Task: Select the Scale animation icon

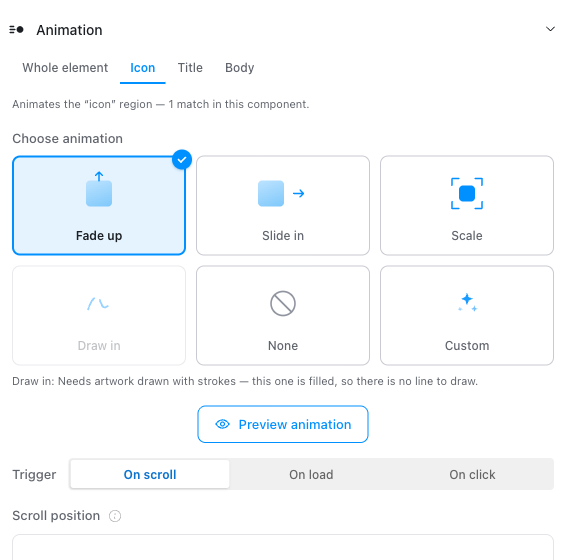Action: (x=467, y=193)
